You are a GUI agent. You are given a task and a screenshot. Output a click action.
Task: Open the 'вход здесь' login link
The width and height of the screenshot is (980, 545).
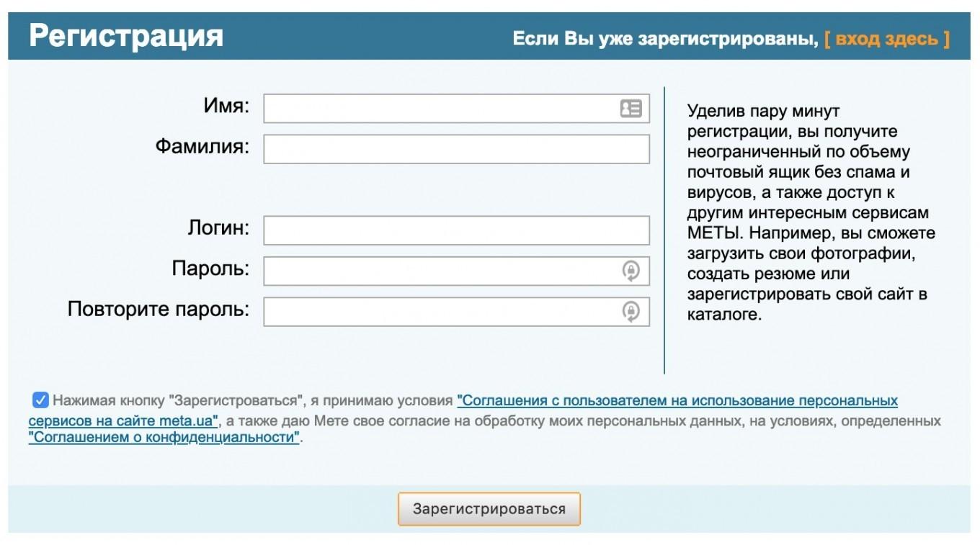coord(887,39)
